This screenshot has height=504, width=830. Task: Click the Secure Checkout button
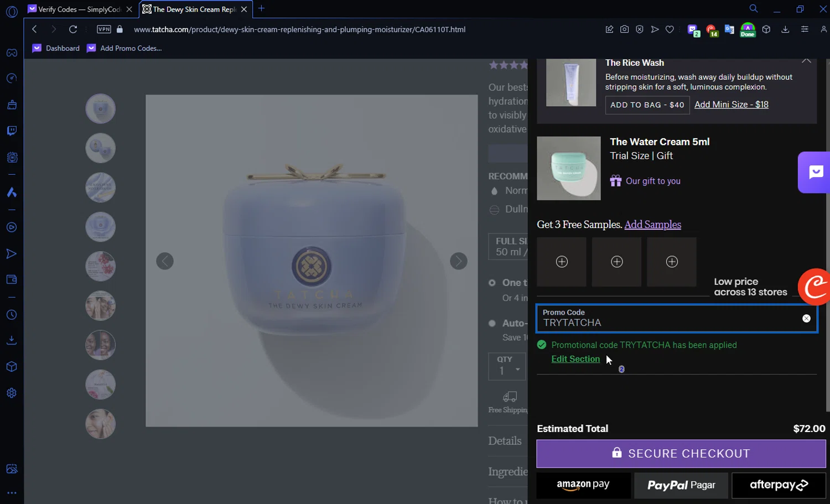click(681, 454)
